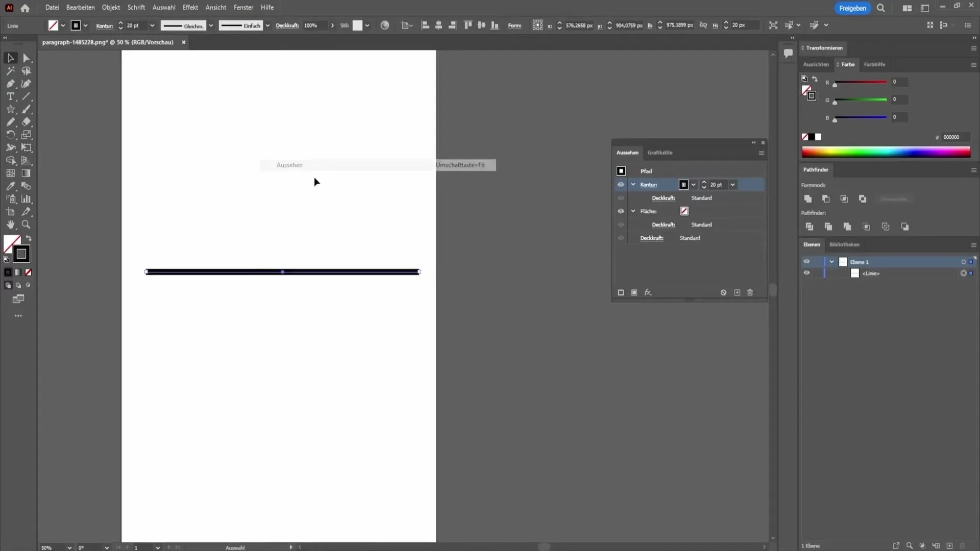Image resolution: width=980 pixels, height=551 pixels.
Task: Toggle visibility of Kontur appearance row
Action: coord(621,185)
